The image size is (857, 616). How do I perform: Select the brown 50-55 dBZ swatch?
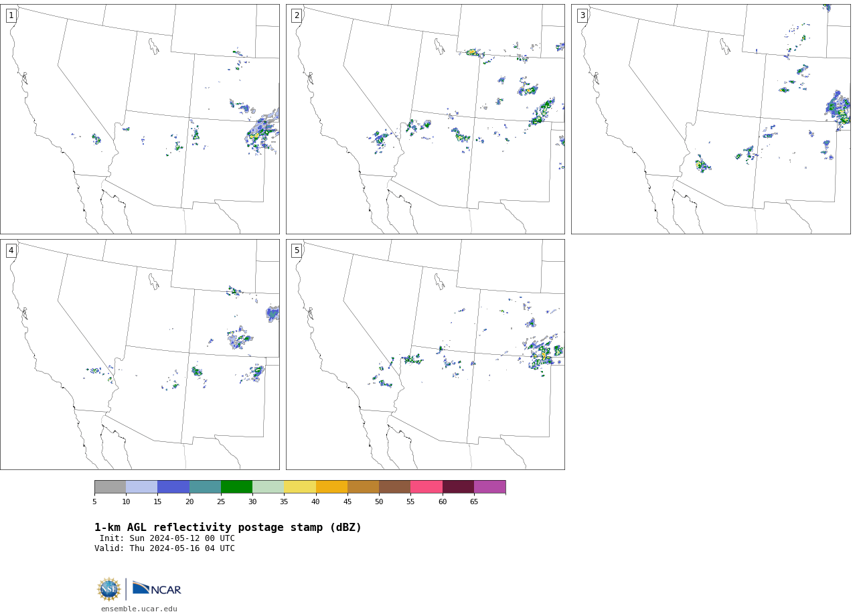pos(394,487)
